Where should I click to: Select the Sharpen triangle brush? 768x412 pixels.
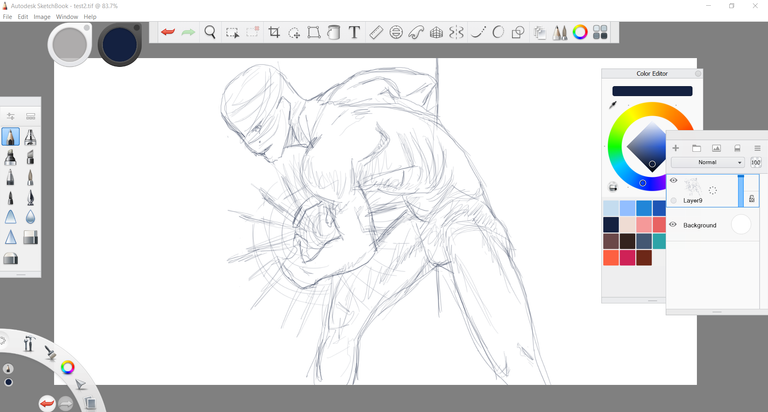(10, 238)
